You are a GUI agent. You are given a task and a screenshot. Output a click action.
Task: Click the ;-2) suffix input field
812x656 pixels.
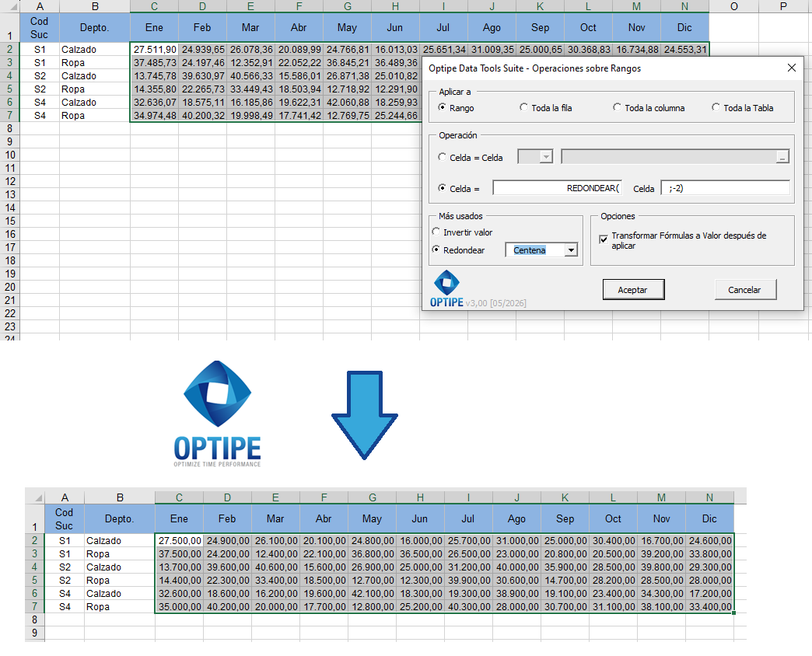pos(726,188)
